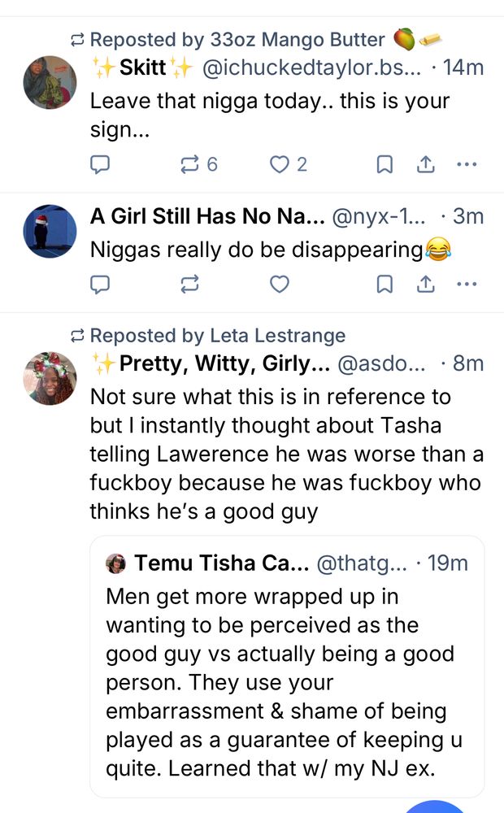Open more options on nyx's post
Viewport: 504px width, 813px height.
click(467, 285)
